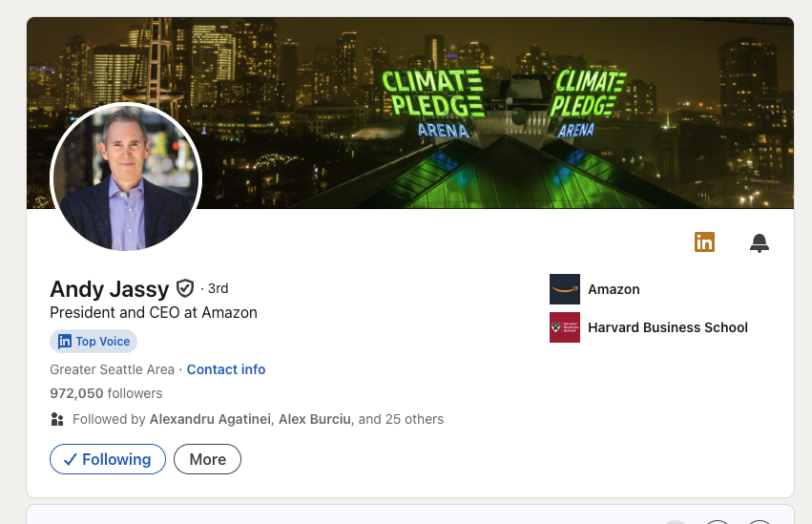Click the Amazon company name

pos(614,289)
